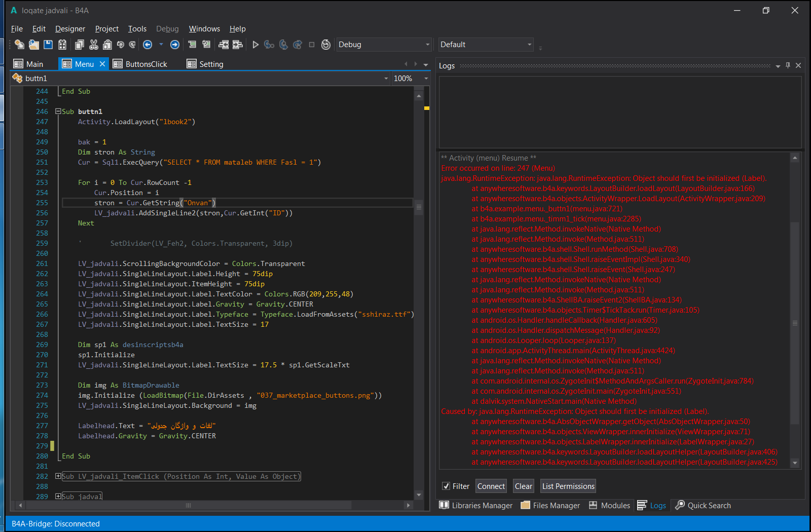Toggle the Filter checkbox in Logs
This screenshot has width=811, height=532.
446,486
